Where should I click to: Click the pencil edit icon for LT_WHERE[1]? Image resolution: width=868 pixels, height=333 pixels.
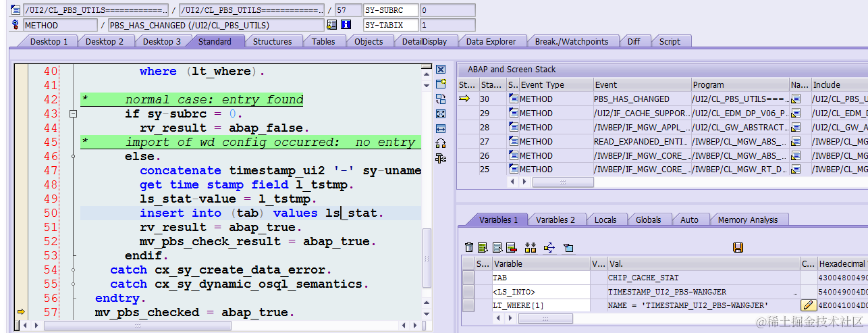pos(809,306)
